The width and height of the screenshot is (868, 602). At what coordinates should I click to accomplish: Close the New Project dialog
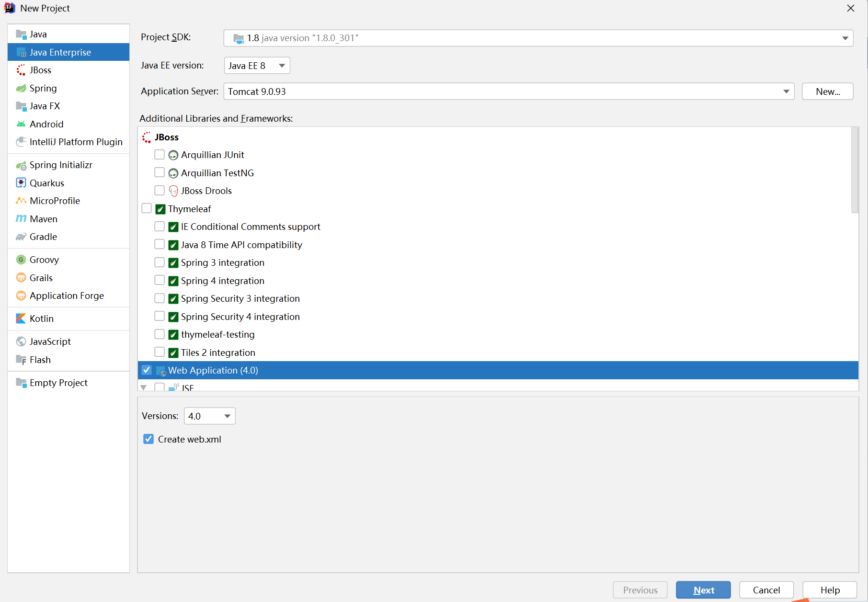click(851, 8)
